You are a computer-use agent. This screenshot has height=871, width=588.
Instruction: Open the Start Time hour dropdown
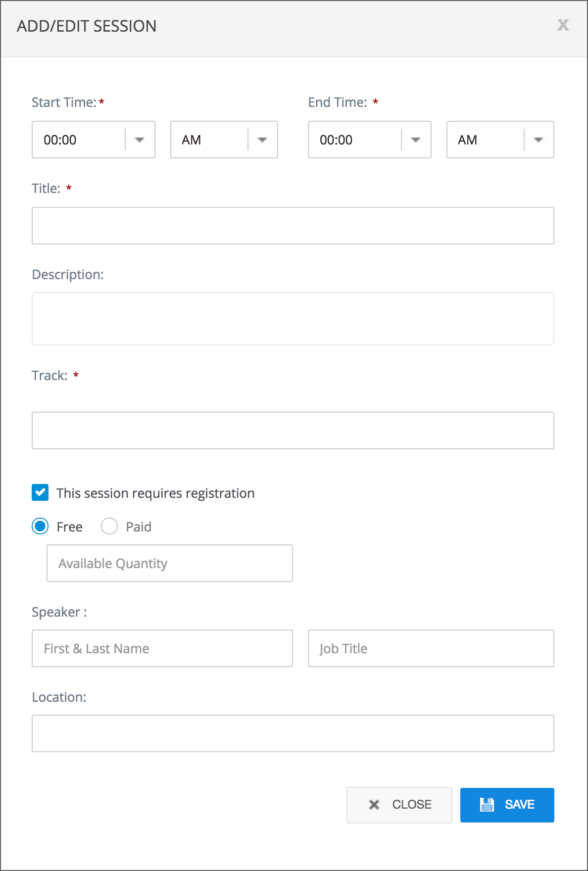(x=140, y=140)
